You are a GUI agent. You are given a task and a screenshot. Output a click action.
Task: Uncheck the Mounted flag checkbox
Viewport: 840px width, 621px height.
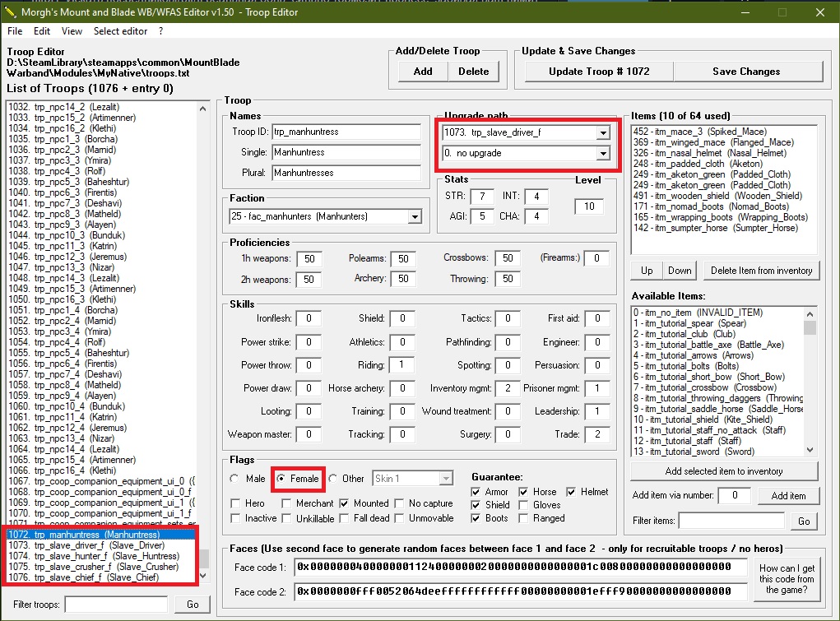click(x=344, y=503)
